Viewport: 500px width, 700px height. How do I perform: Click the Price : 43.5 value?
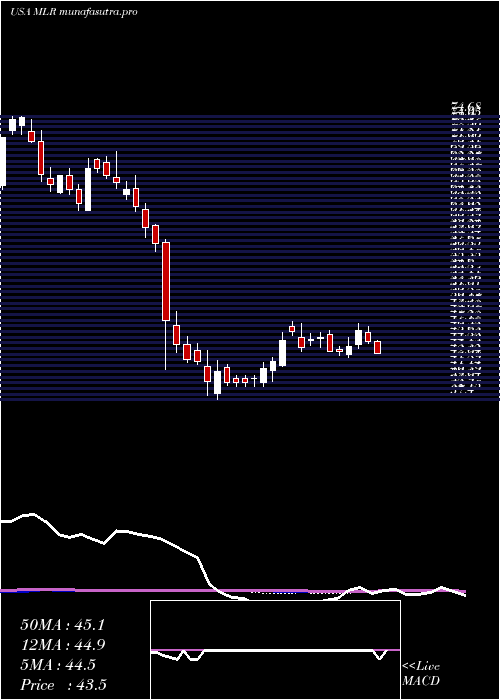[x=64, y=685]
